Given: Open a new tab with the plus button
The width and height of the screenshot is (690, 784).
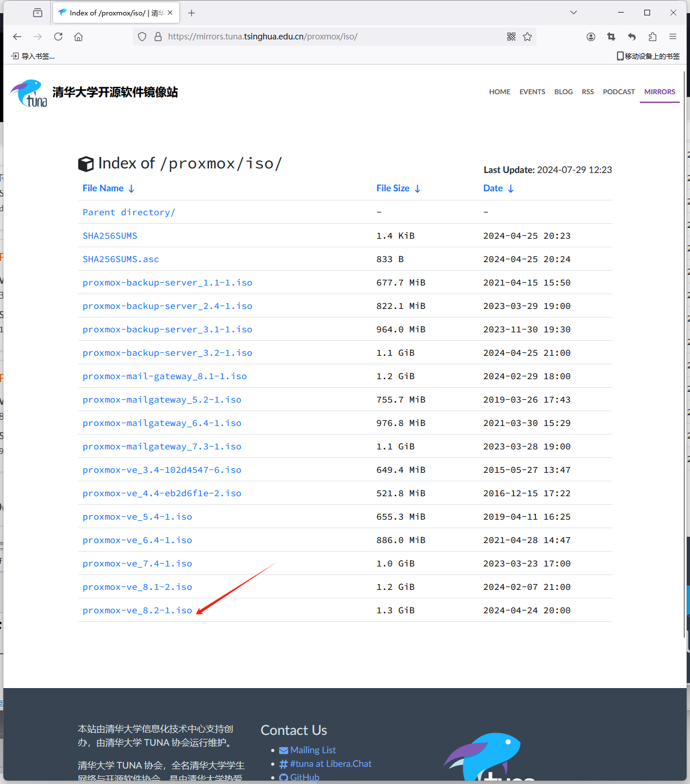Looking at the screenshot, I should tap(192, 13).
